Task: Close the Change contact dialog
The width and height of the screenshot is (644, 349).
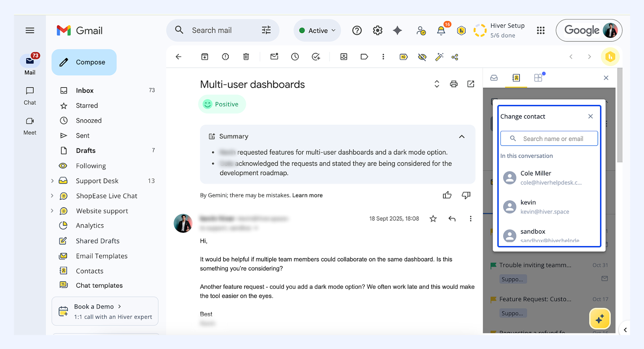Action: tap(590, 117)
